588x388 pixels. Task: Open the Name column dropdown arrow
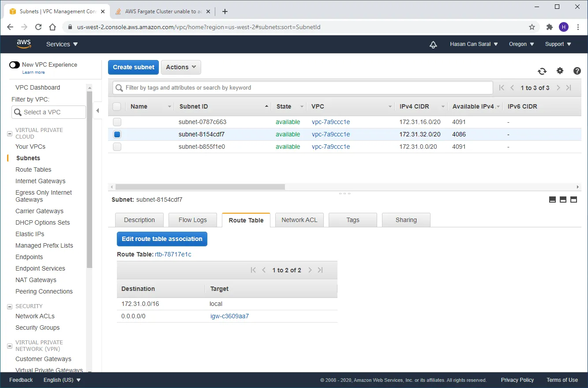169,107
